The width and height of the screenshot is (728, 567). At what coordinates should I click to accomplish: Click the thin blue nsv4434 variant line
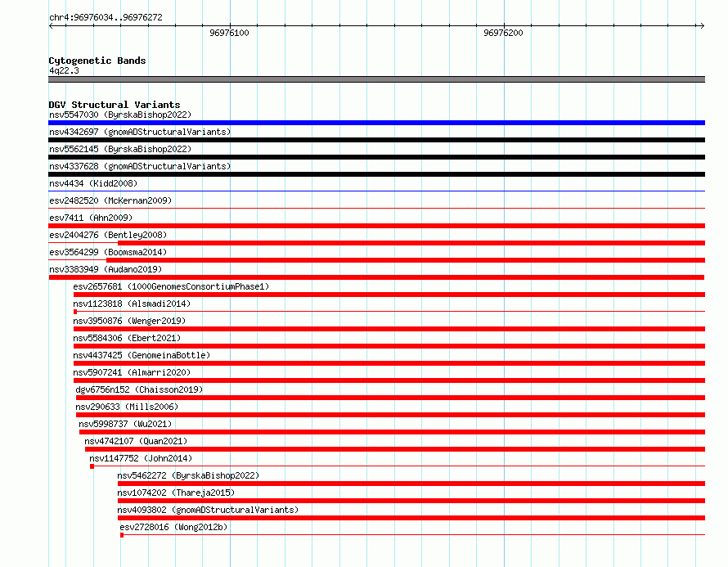pyautogui.click(x=376, y=191)
